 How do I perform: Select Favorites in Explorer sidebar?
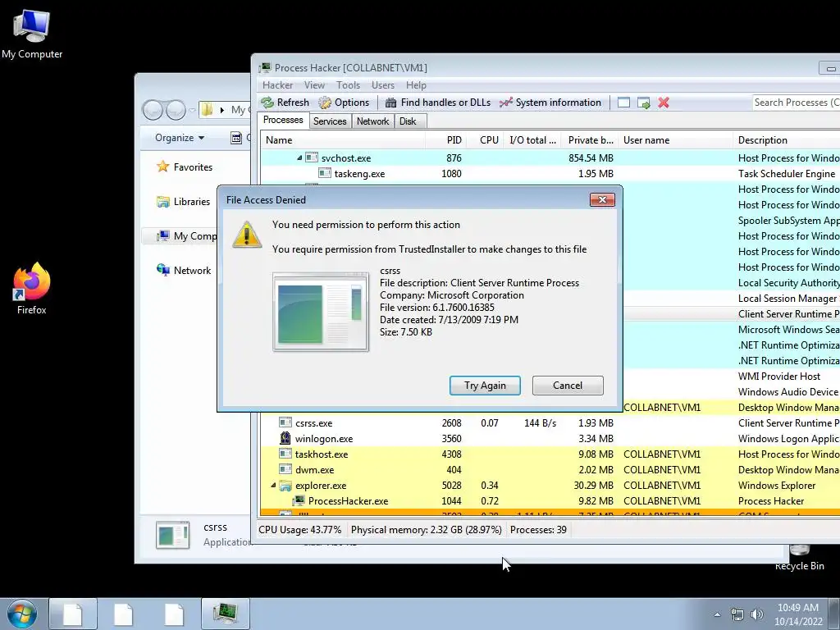185,167
